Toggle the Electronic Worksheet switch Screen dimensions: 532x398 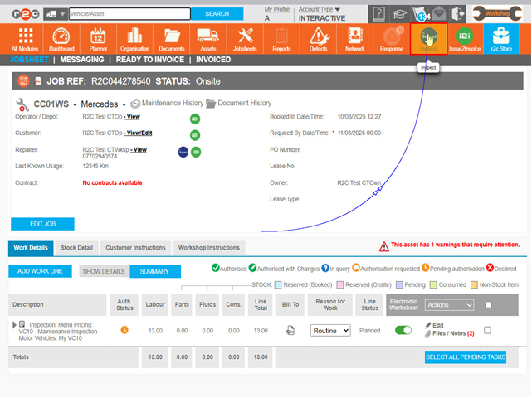pyautogui.click(x=403, y=330)
